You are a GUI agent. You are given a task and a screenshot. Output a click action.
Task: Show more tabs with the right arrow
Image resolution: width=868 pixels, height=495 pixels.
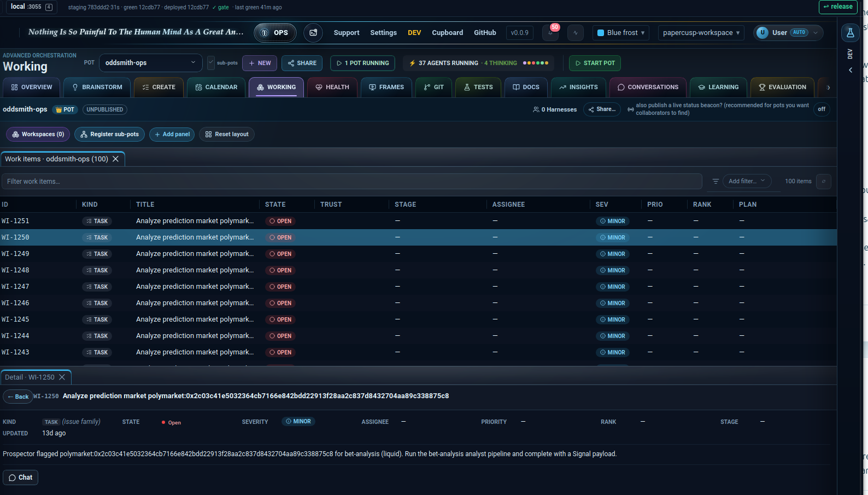tap(828, 88)
